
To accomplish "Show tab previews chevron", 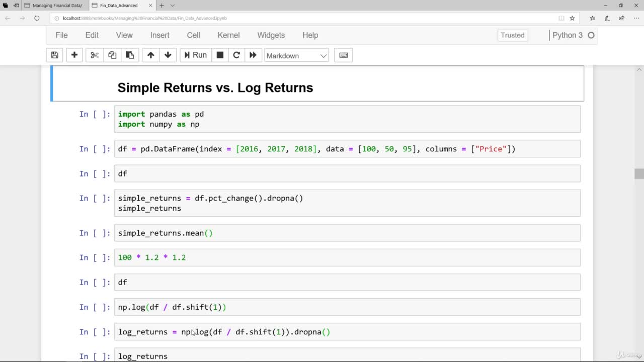I will [173, 6].
